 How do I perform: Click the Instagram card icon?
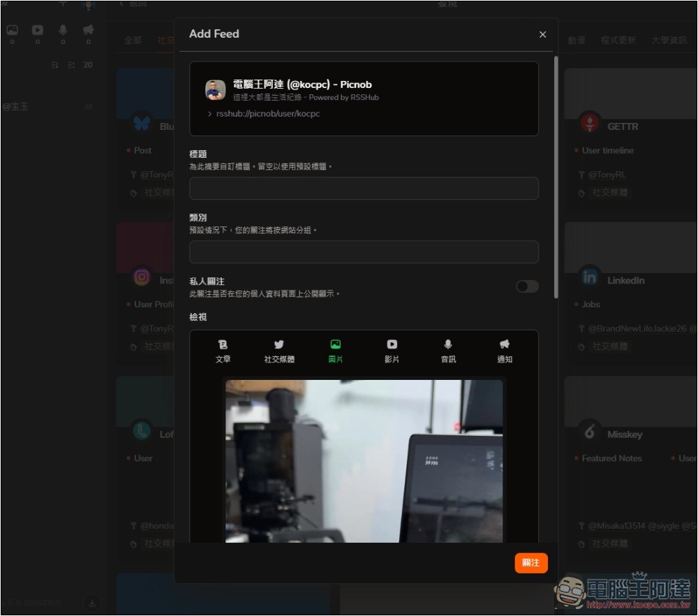[142, 277]
